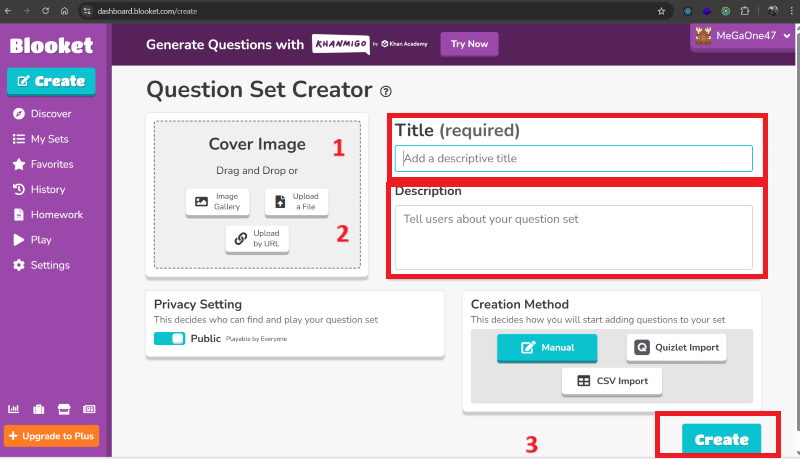Click the sidebar Create button
This screenshot has width=800, height=459.
tap(51, 81)
